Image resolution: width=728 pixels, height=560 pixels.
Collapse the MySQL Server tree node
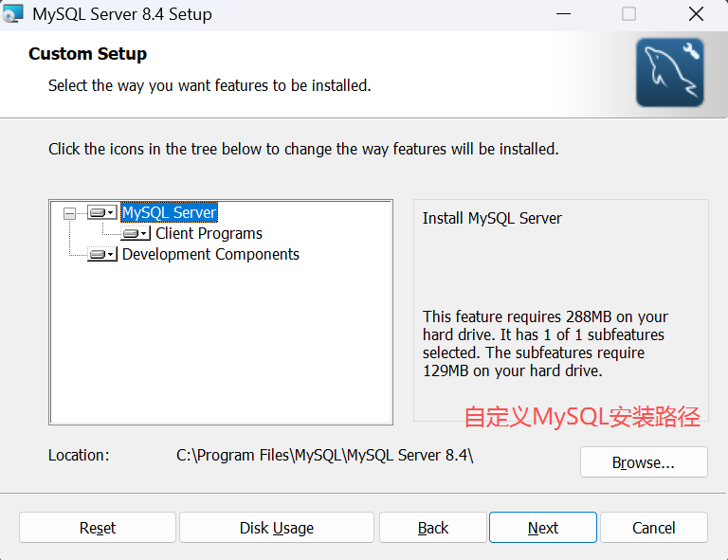point(69,213)
